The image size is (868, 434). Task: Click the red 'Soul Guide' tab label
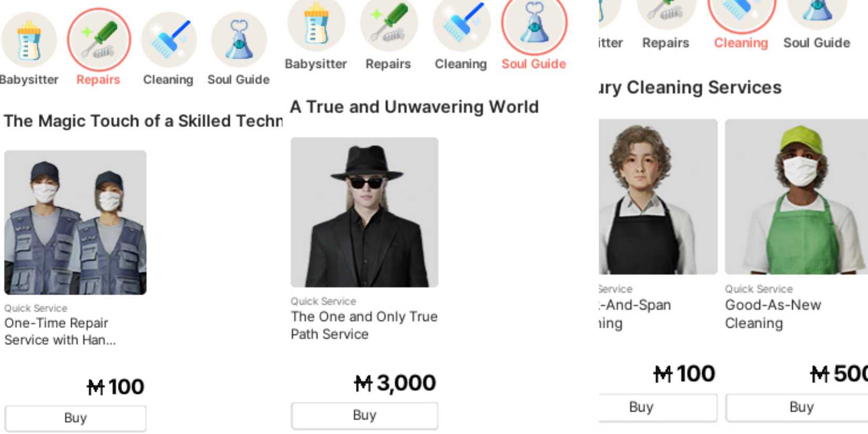533,64
